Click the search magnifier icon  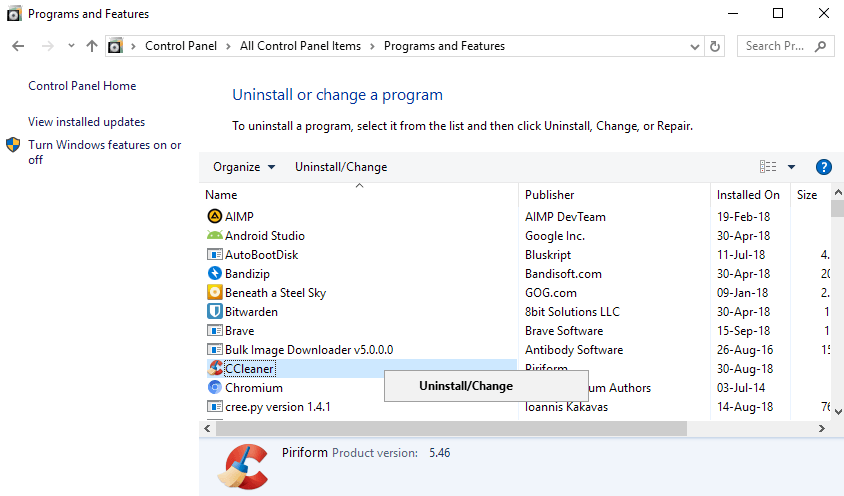click(x=820, y=46)
